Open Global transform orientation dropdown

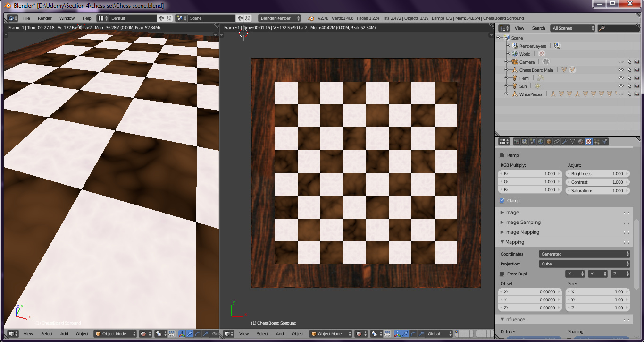coord(439,333)
